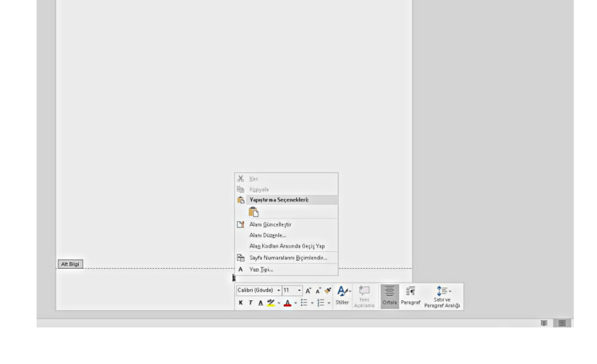Select the Grow Font icon
This screenshot has width=597, height=364.
308,290
